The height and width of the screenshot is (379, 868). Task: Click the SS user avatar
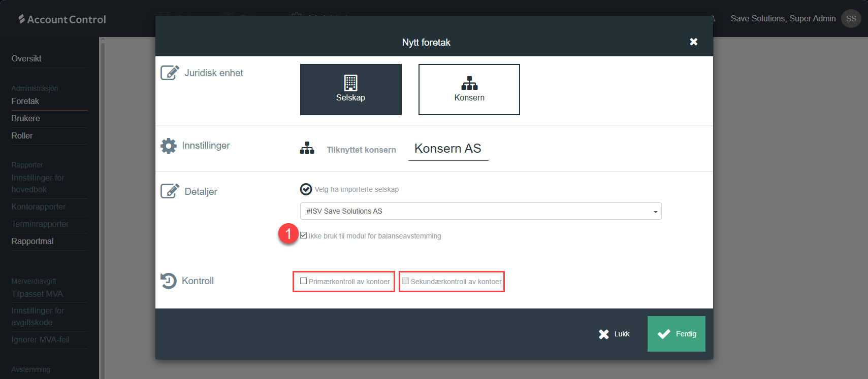(x=851, y=19)
